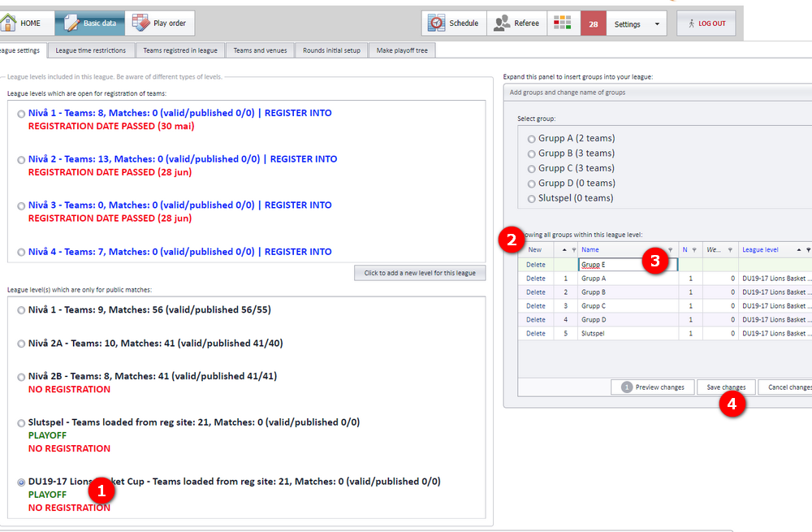This screenshot has width=812, height=532.
Task: Click the red 28 counter badge
Action: click(x=594, y=24)
